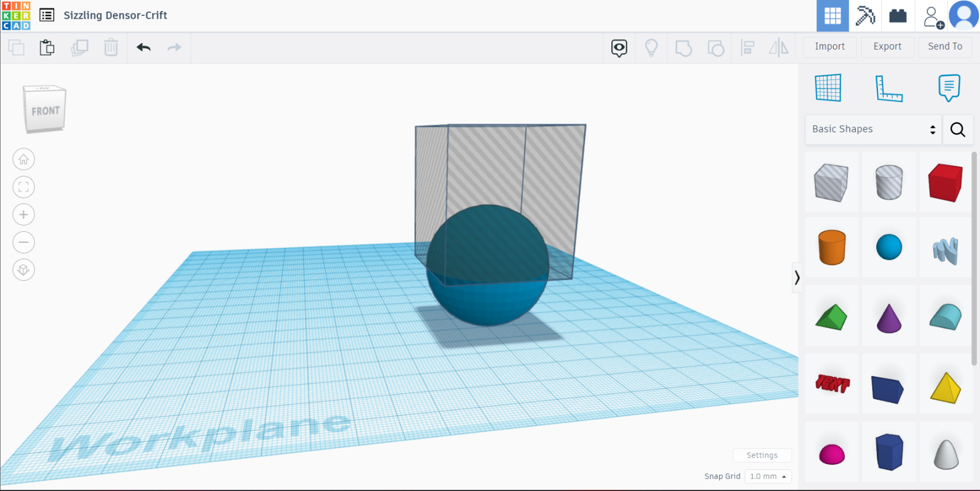980x491 pixels.
Task: Pick the red Box shape
Action: [946, 182]
